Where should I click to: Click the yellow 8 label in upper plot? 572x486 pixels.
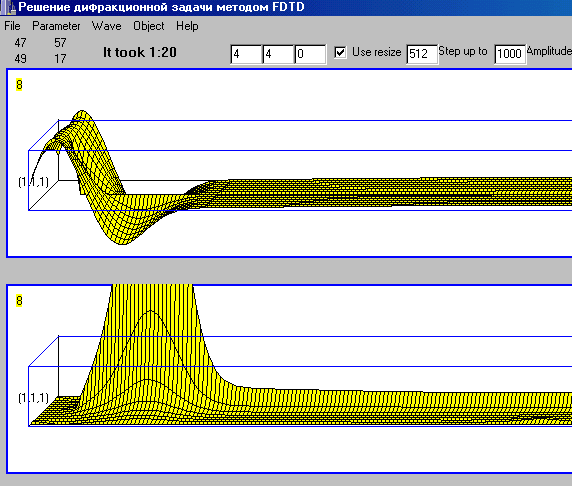point(19,85)
